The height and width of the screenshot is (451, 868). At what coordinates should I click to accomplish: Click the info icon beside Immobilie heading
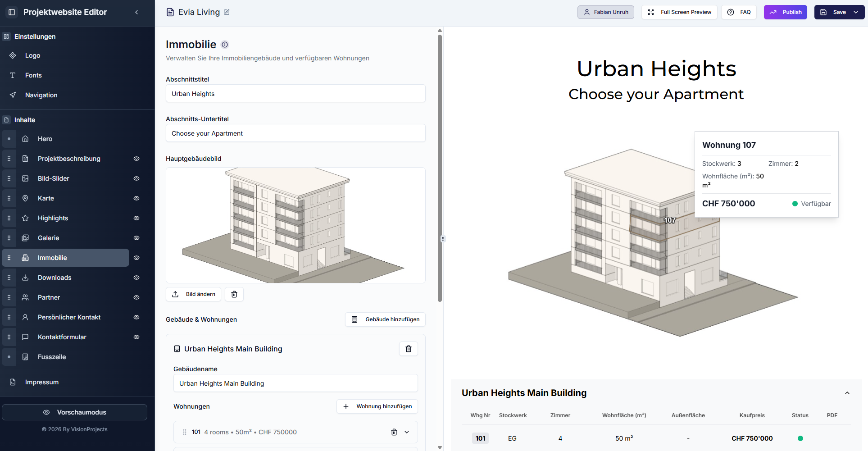point(225,45)
